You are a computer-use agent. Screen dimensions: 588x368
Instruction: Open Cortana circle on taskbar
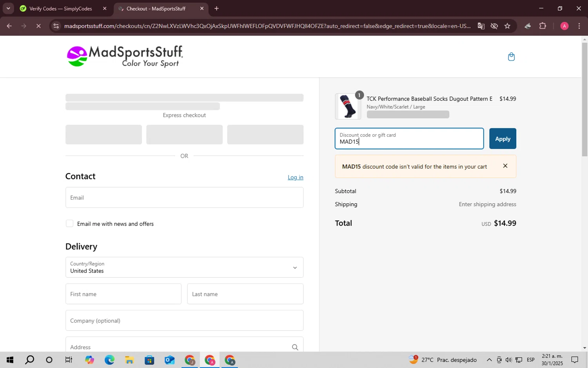(49, 360)
